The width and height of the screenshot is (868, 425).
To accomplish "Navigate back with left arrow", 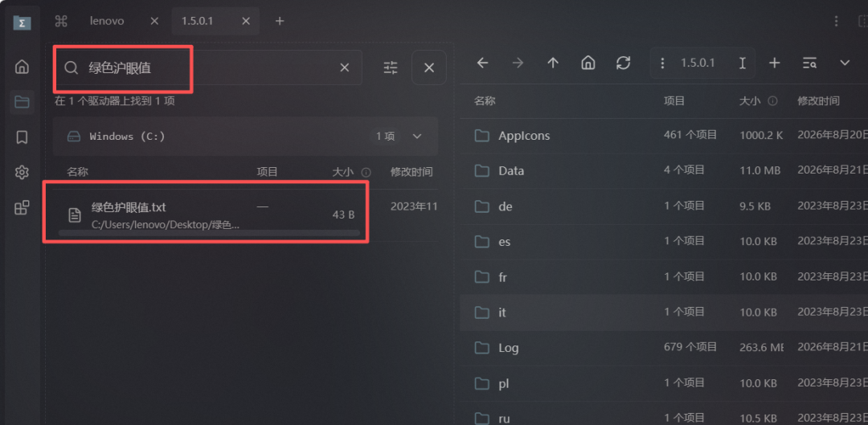I will pos(483,63).
